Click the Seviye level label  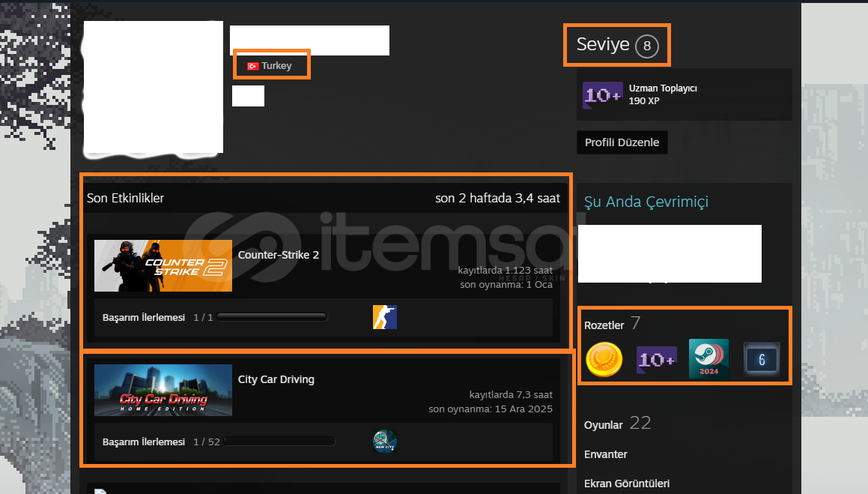(603, 44)
